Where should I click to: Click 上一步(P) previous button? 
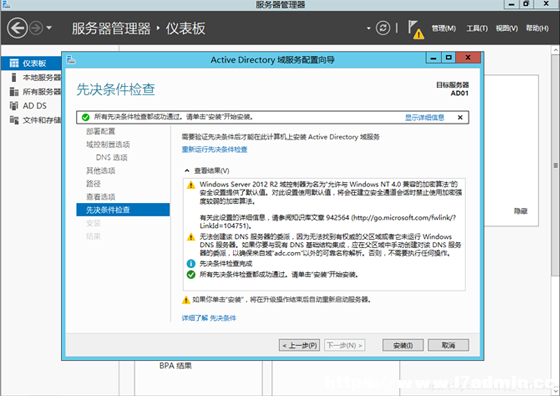299,345
